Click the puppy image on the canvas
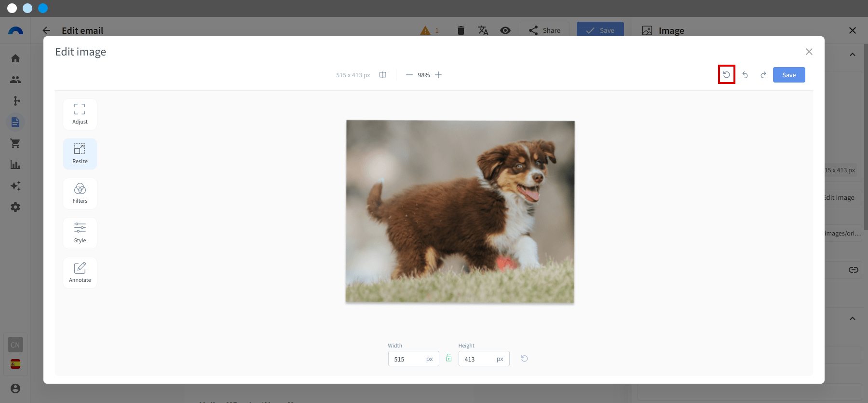The width and height of the screenshot is (868, 403). [x=460, y=212]
